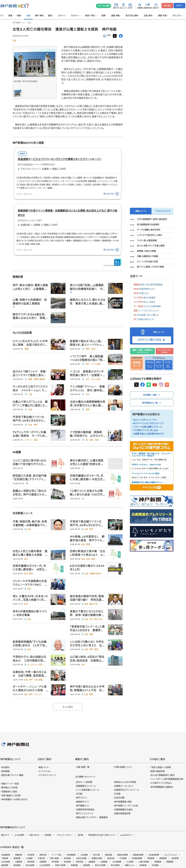Open official Instagram icon

pos(161,385)
